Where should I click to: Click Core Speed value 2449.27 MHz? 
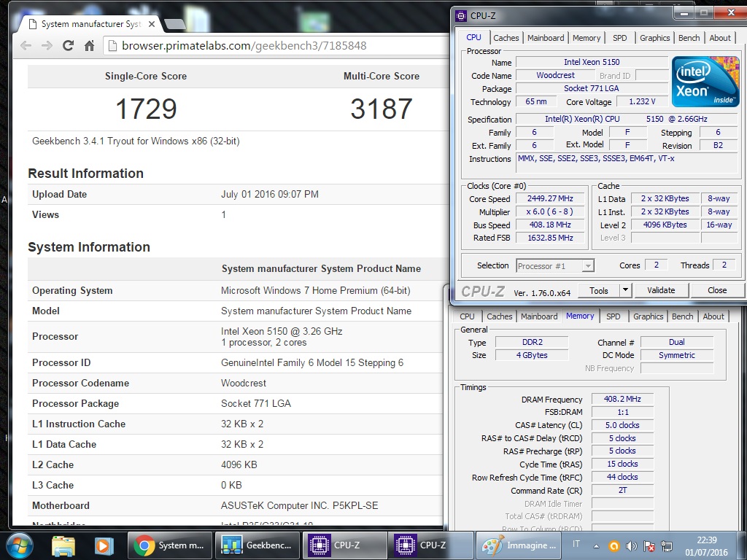pyautogui.click(x=550, y=198)
